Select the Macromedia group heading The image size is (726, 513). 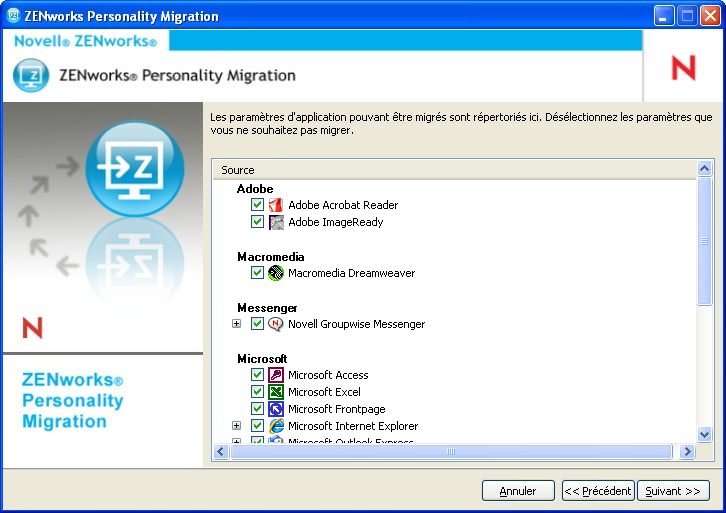click(x=270, y=257)
